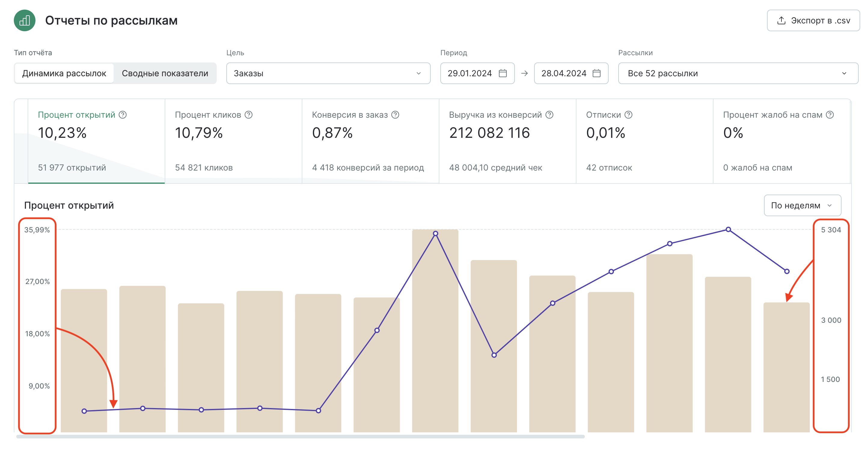This screenshot has width=868, height=460.
Task: Click the end date field 28.04.2024
Action: (x=571, y=73)
